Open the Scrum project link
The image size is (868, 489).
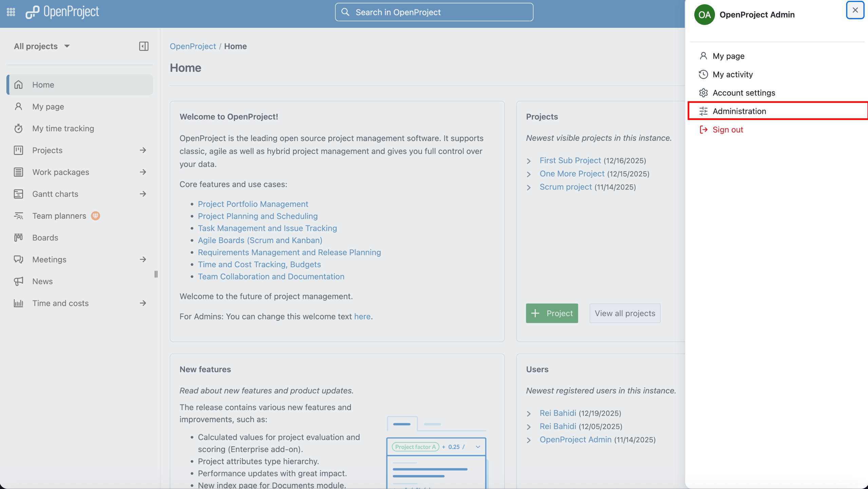click(566, 187)
